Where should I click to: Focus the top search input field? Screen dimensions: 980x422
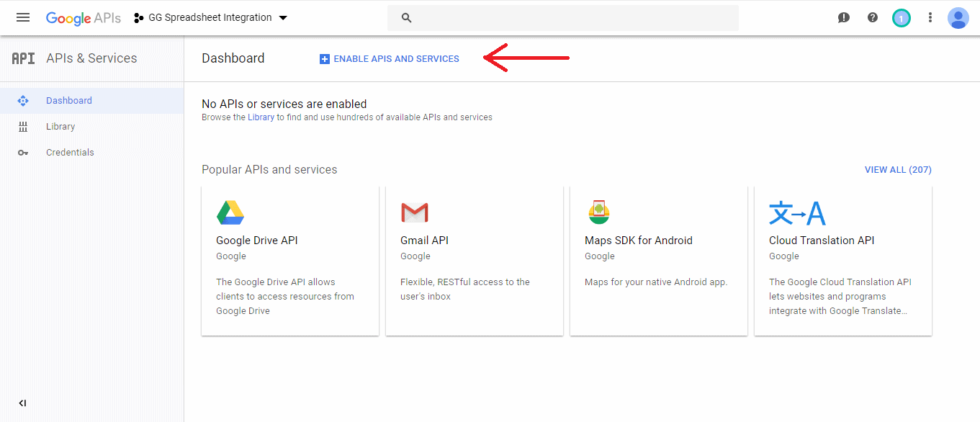coord(563,18)
